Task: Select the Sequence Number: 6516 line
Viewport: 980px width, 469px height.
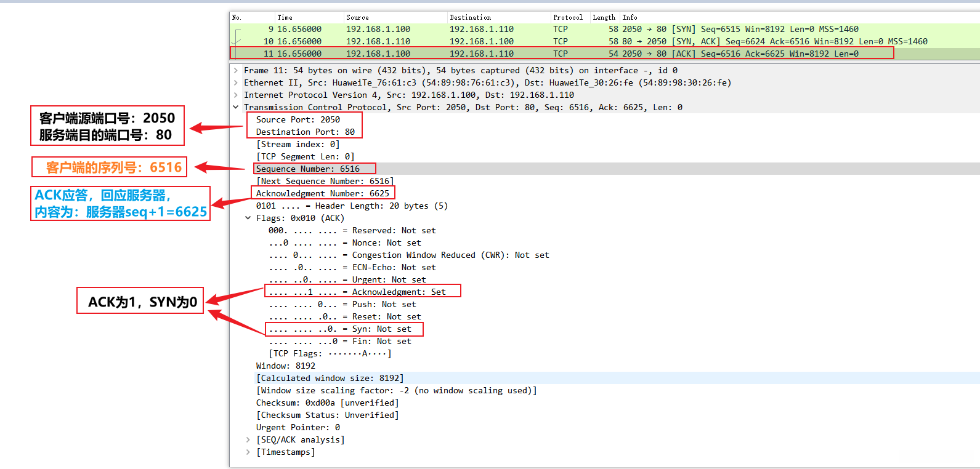Action: [x=308, y=169]
